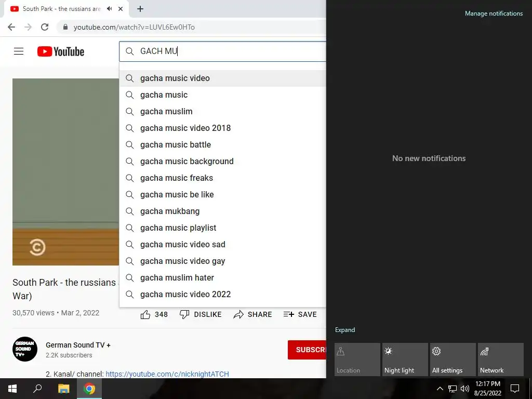
Task: Open taskbar search magnifier
Action: point(37,389)
